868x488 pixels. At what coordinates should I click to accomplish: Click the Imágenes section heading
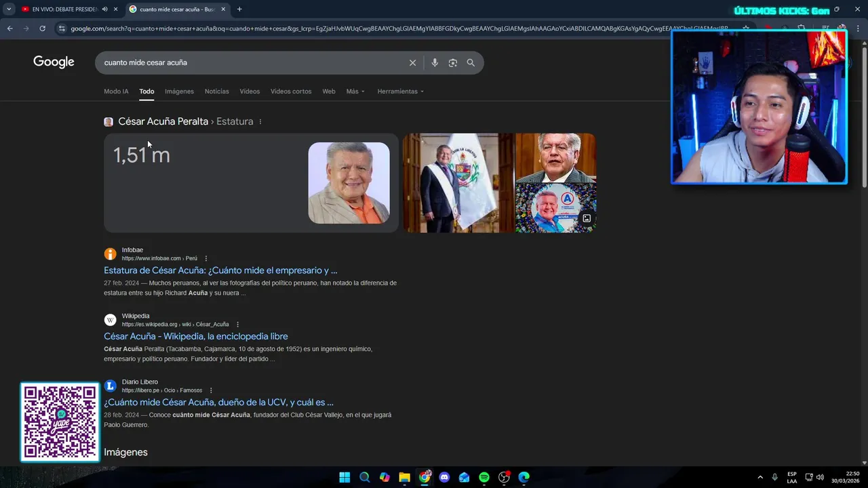125,452
